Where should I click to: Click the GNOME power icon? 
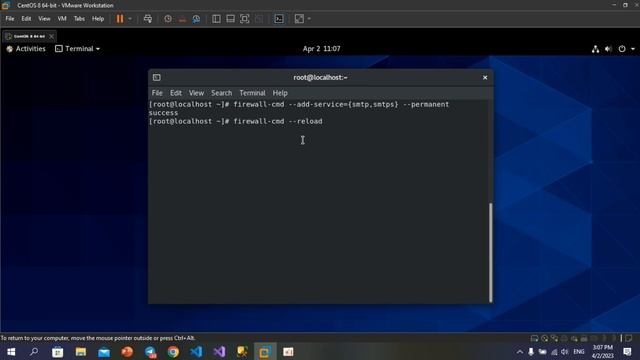(622, 49)
